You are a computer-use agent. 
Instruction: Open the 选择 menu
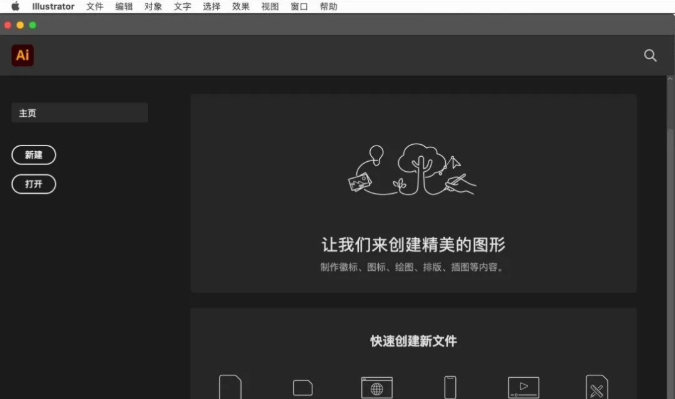tap(211, 6)
